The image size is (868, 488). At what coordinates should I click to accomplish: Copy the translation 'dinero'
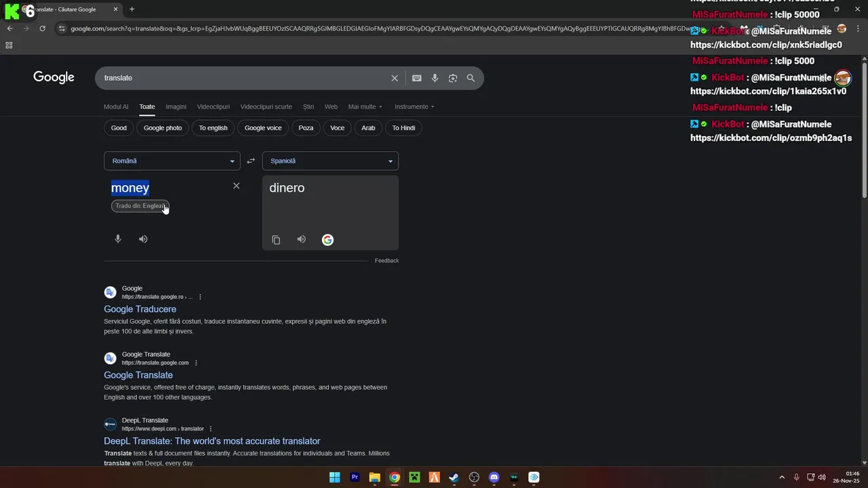point(276,239)
